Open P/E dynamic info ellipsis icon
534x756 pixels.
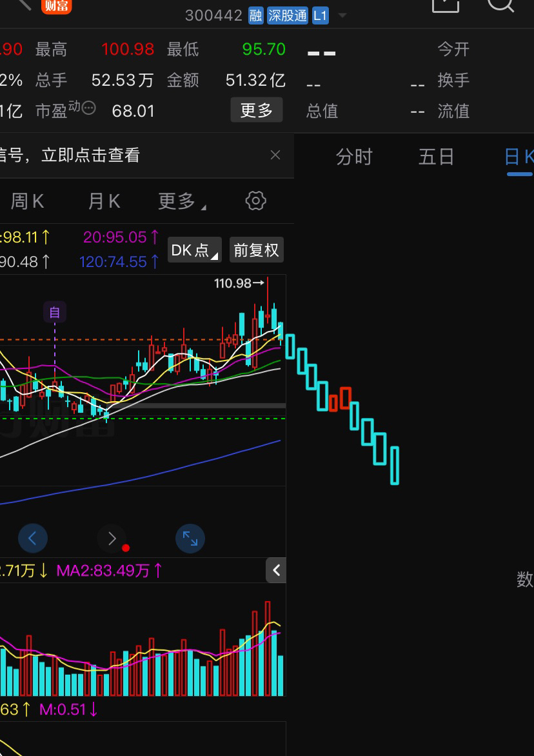pyautogui.click(x=89, y=108)
